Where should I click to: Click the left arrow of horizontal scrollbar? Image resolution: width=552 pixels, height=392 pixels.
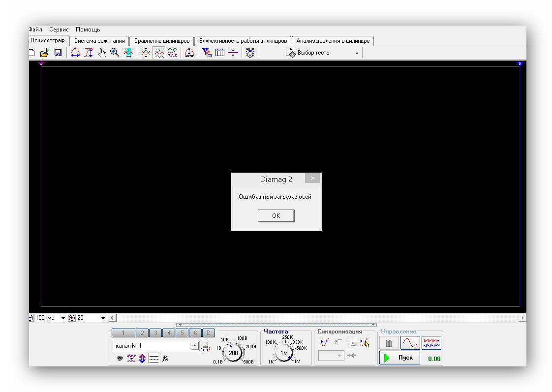(112, 318)
